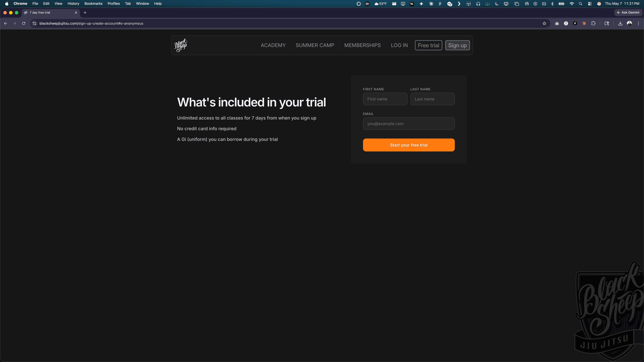
Task: Open the Chrome profile avatar
Action: (x=629, y=23)
